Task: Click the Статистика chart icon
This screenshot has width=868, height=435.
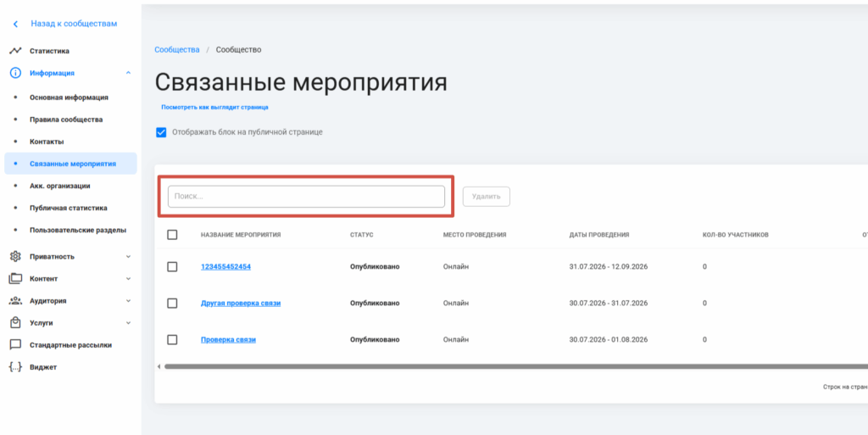Action: [x=15, y=51]
